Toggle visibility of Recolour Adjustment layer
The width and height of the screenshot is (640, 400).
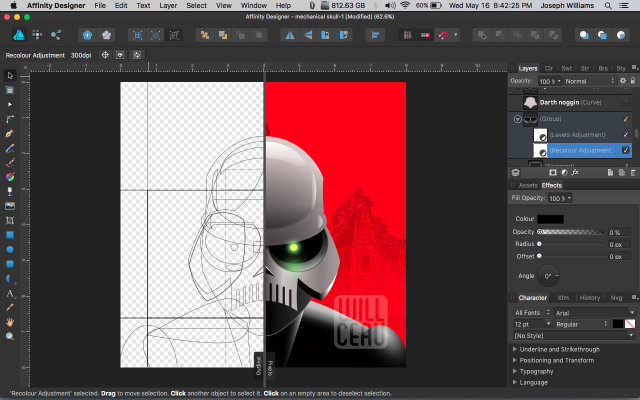[x=626, y=150]
